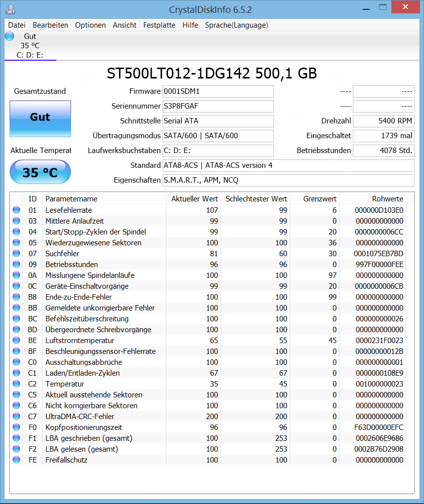Click the Laufwerksbuchstaben field

[218, 151]
